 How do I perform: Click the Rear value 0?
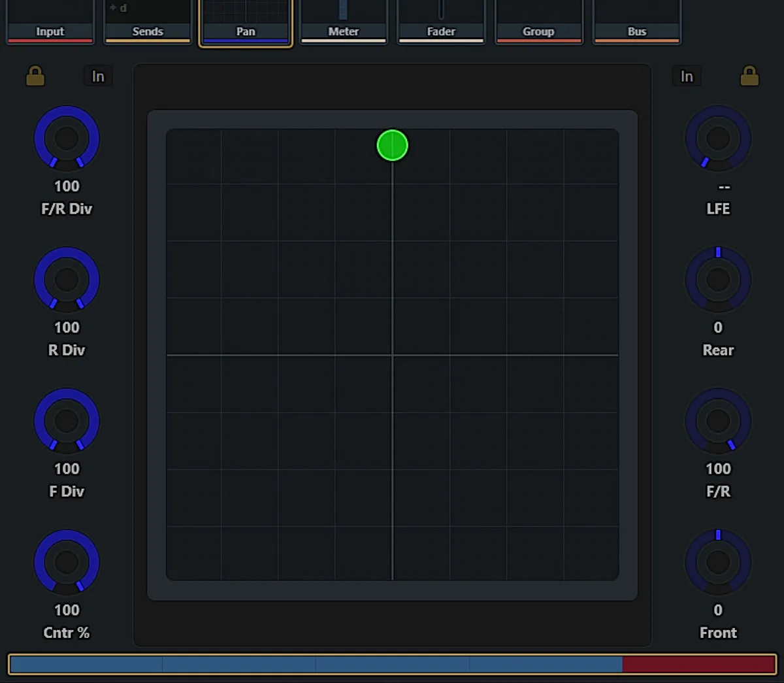[718, 327]
